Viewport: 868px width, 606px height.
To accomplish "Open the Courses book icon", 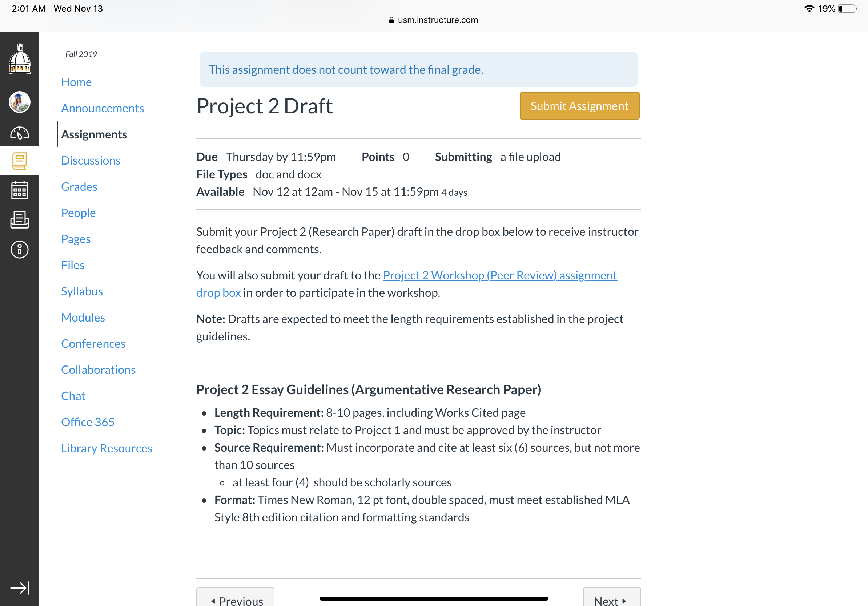I will click(x=20, y=161).
